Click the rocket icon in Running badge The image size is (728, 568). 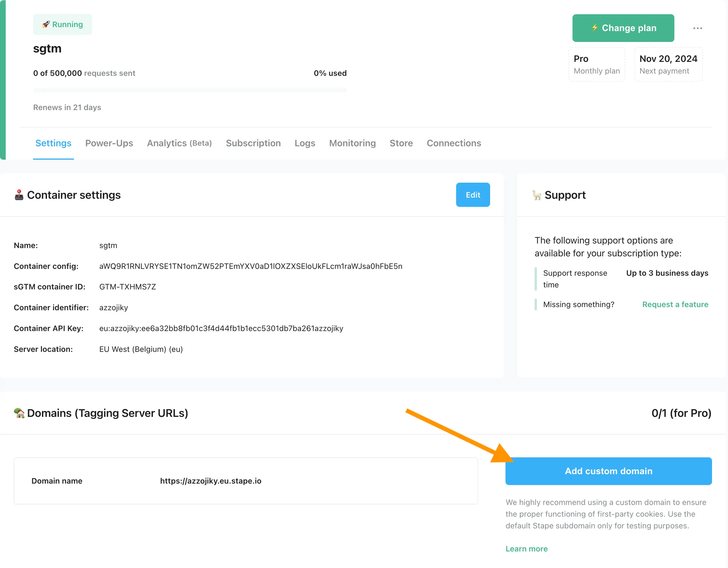pos(46,24)
